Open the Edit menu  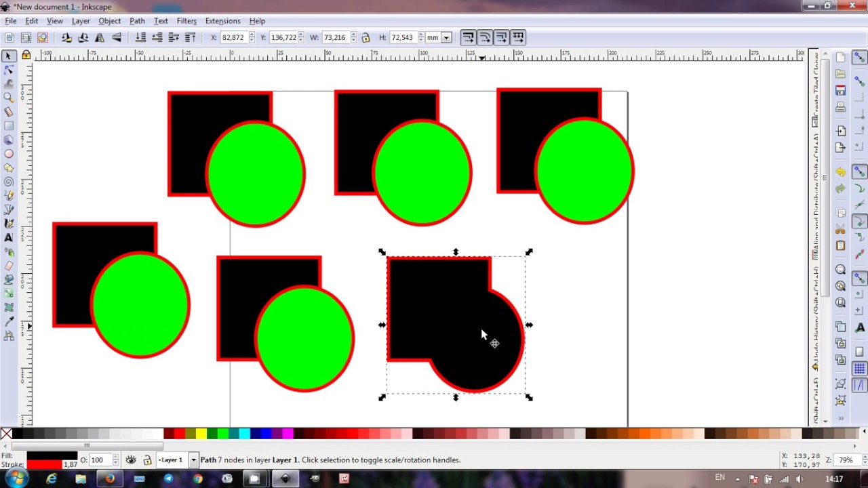pos(32,21)
